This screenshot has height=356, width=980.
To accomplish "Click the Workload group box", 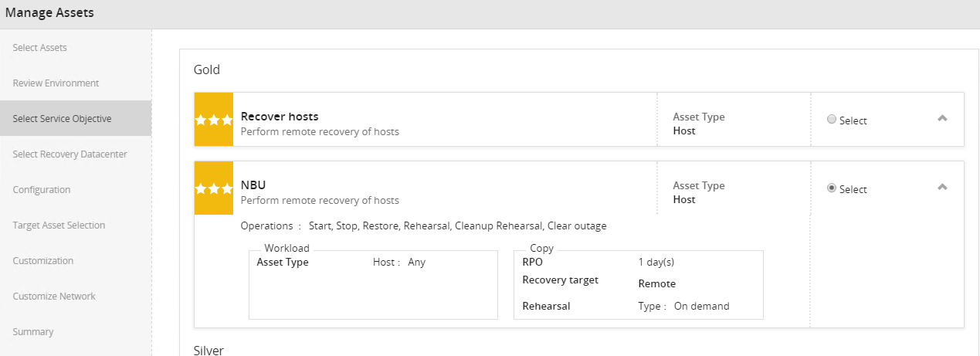I will point(373,284).
